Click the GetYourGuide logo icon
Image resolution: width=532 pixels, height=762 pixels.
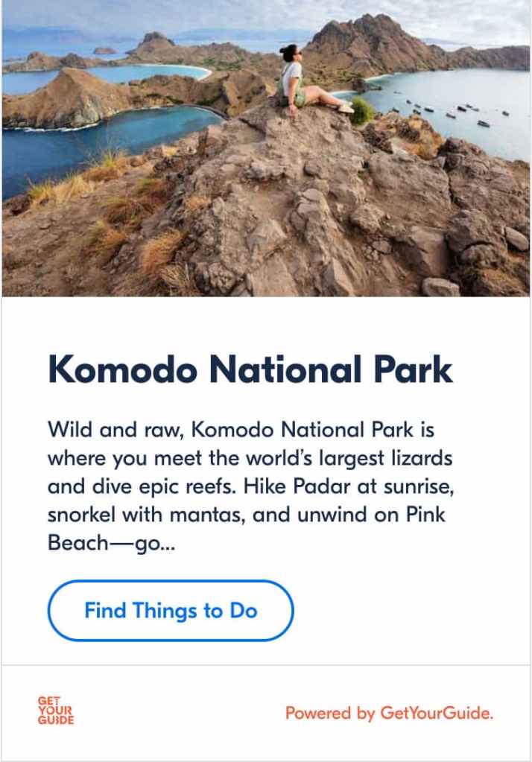[56, 711]
